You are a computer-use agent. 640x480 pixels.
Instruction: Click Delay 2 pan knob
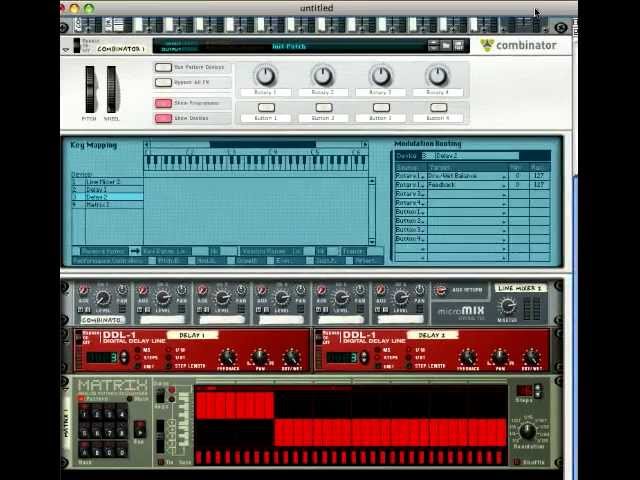[x=500, y=357]
